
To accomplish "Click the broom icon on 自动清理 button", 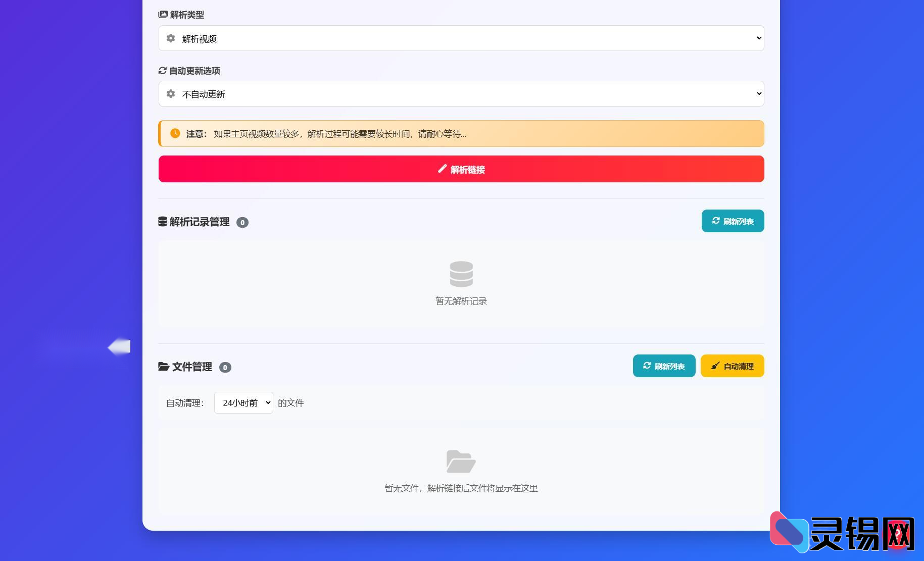I will [715, 365].
